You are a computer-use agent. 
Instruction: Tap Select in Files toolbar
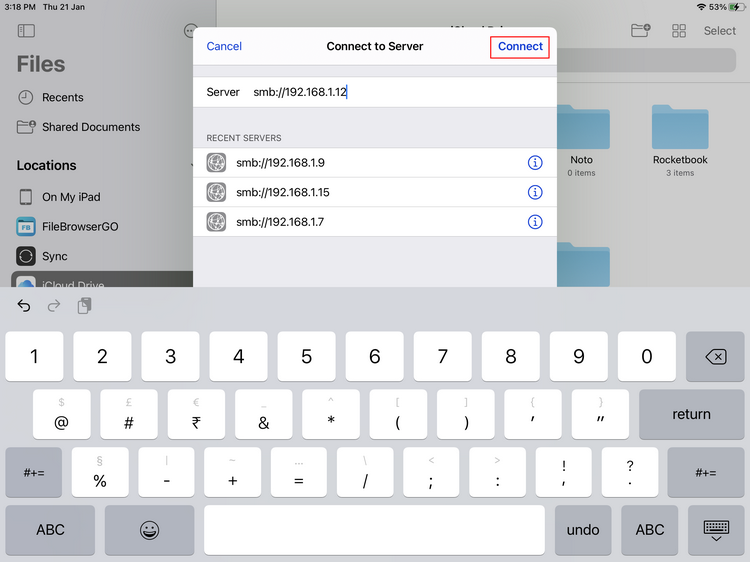tap(719, 31)
